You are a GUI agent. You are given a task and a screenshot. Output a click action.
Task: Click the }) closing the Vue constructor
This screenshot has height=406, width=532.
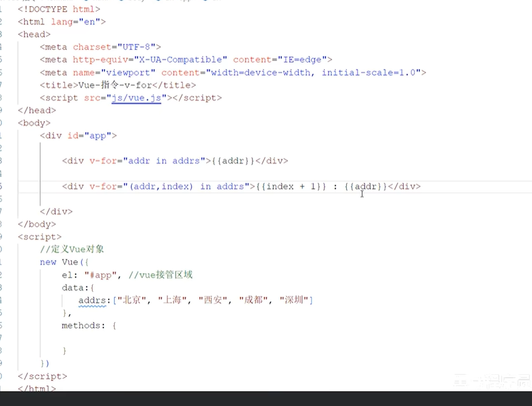point(45,363)
